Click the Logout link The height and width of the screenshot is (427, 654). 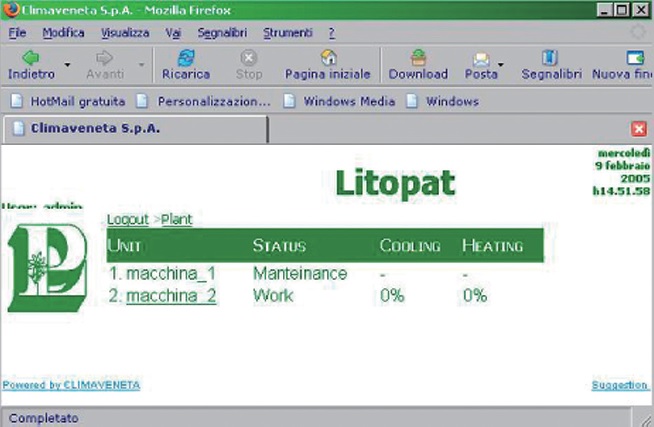point(127,219)
